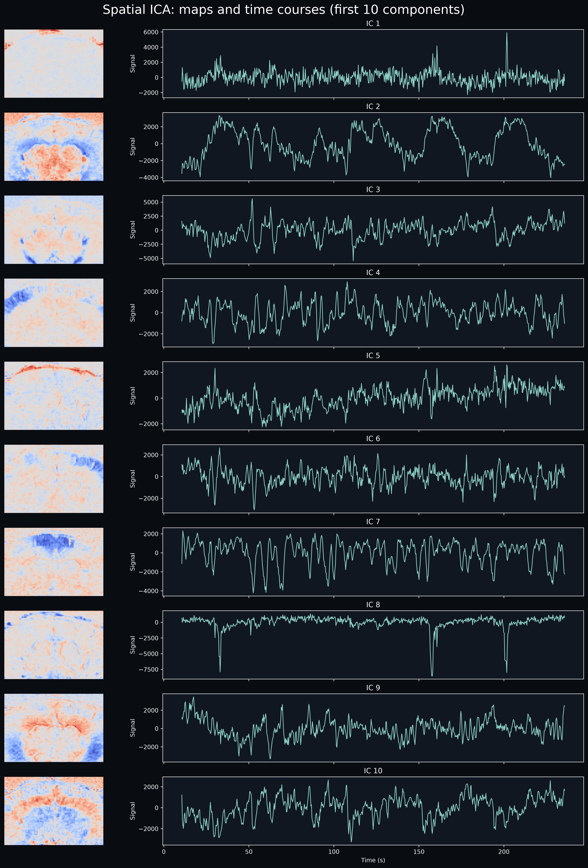Click the IC 4 spatial map thumbnail
This screenshot has height=868, width=588.
point(54,313)
